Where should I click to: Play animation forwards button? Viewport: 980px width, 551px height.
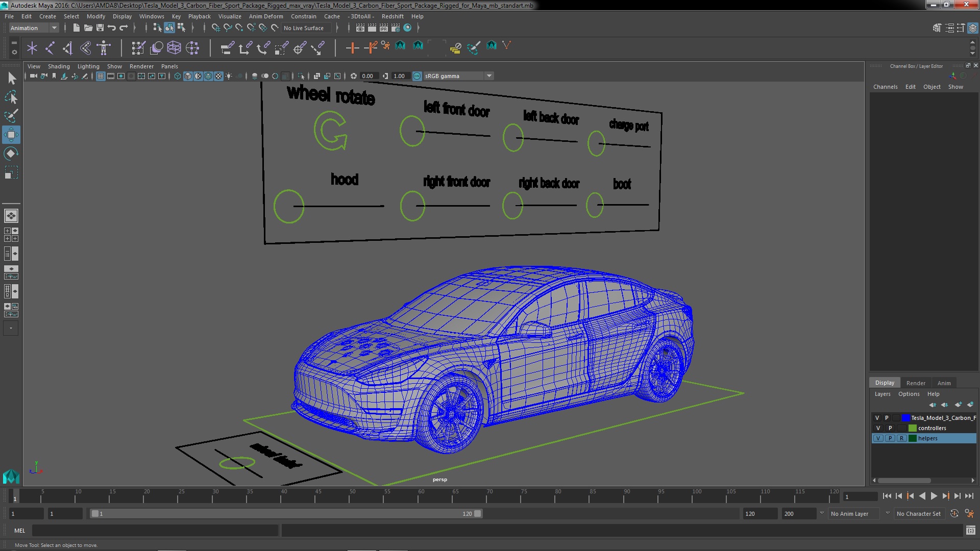coord(934,496)
